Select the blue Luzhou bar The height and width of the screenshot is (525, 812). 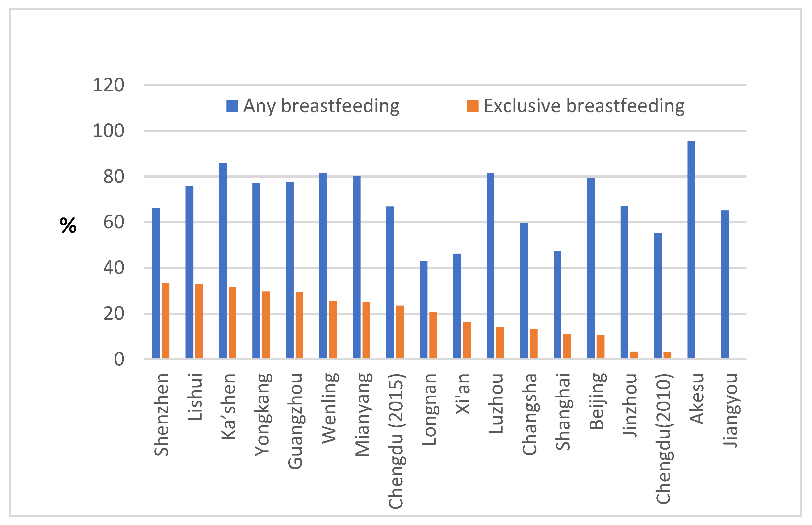[x=490, y=265]
